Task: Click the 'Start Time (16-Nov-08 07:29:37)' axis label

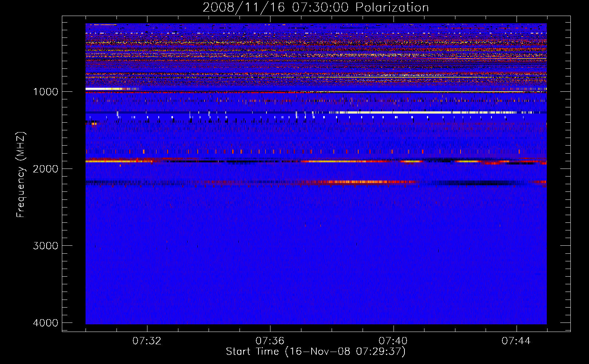Action: (x=316, y=352)
